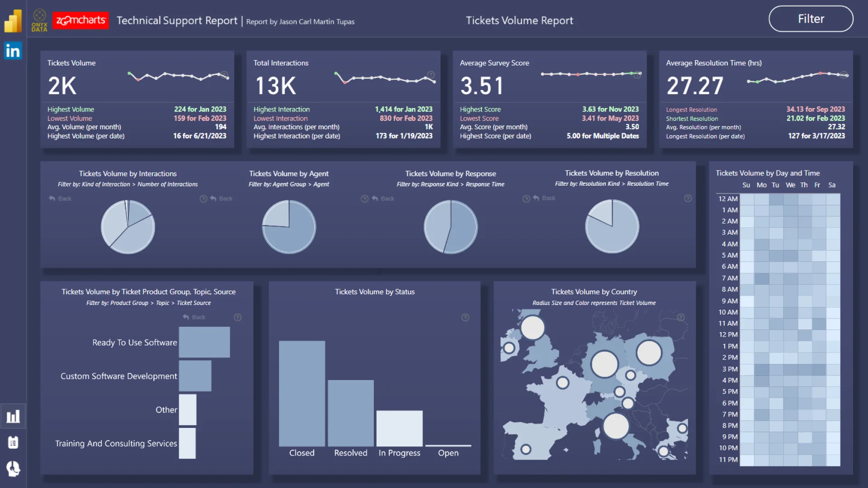Click the ZoomCharts logo
868x488 pixels.
[80, 20]
